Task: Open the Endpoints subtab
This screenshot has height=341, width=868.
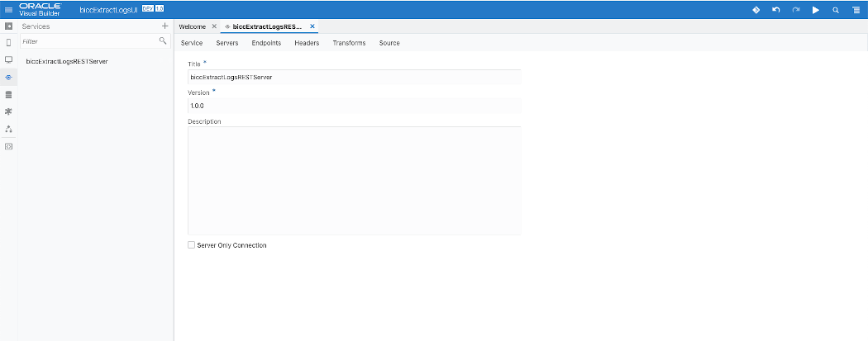Action: [x=266, y=43]
